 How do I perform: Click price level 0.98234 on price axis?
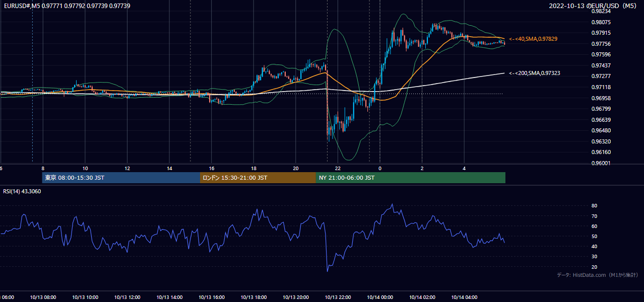601,11
